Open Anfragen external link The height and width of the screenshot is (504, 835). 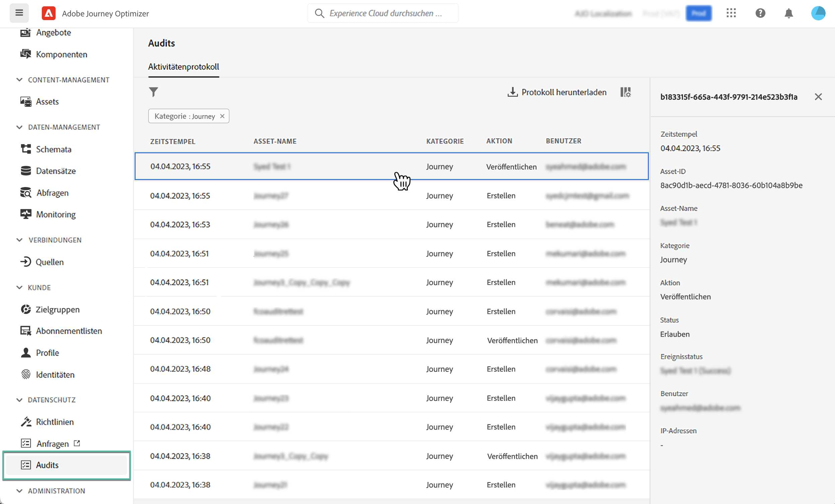53,443
